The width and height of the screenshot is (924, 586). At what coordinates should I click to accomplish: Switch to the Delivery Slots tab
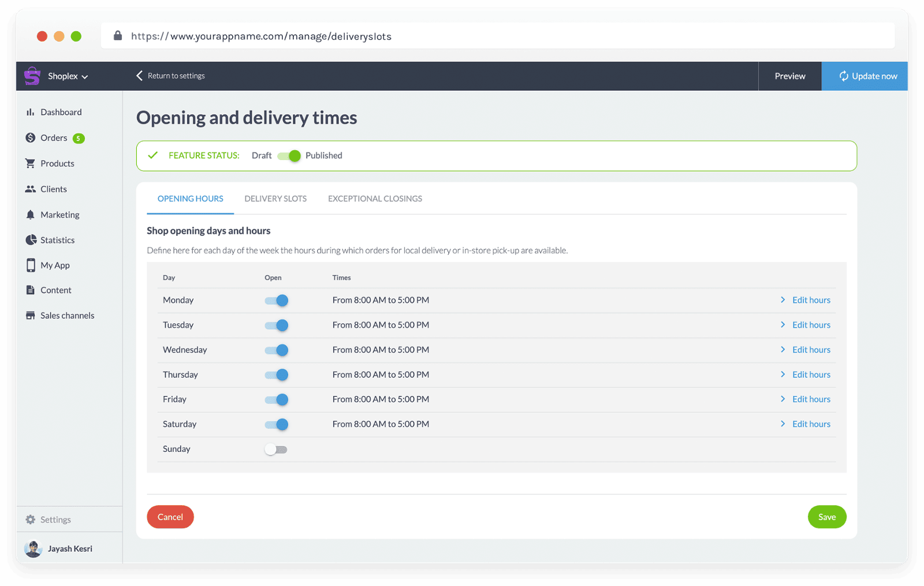click(275, 198)
